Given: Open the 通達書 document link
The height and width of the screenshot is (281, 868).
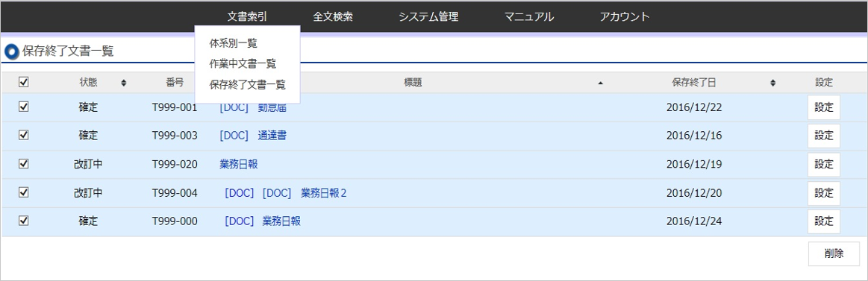Looking at the screenshot, I should point(272,136).
